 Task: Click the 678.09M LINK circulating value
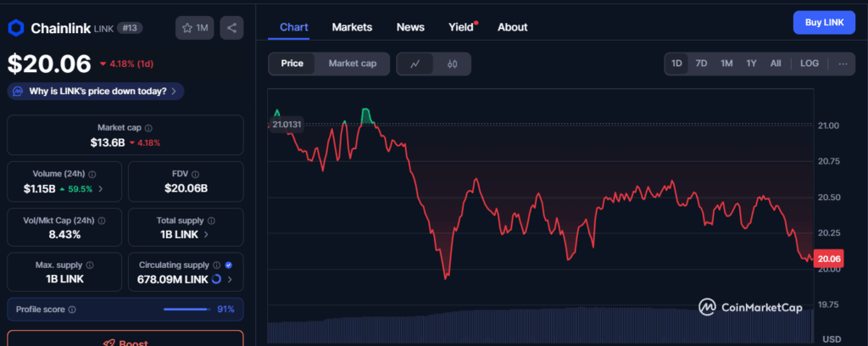[173, 280]
